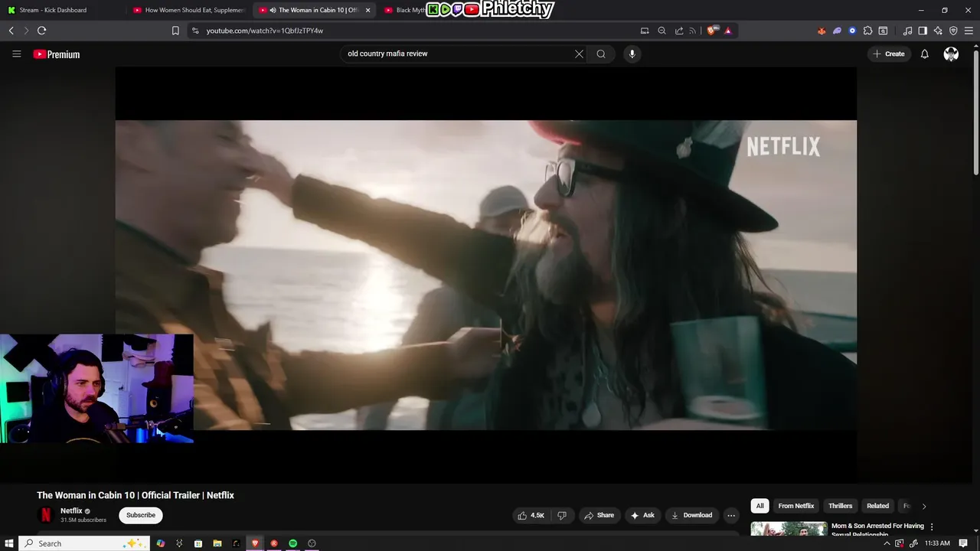Open Brave main hamburger menu
The image size is (980, 551).
[x=969, y=31]
